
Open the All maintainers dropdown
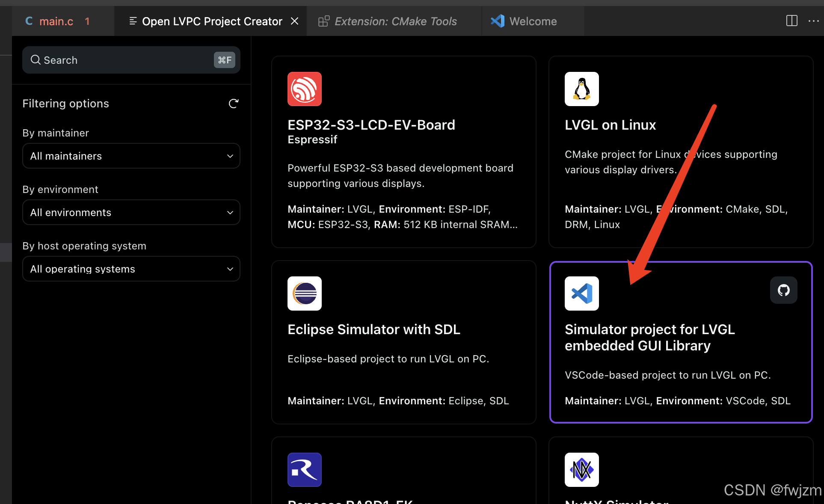pos(131,156)
